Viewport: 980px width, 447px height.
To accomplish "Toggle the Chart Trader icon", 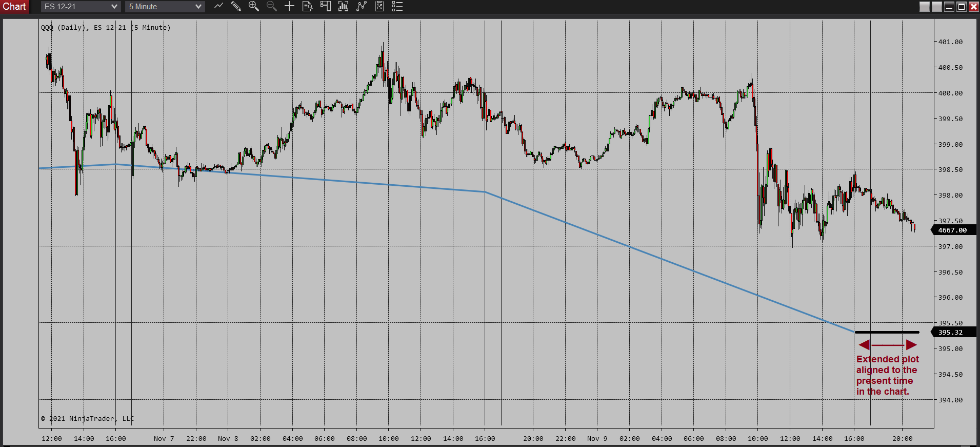I will 325,6.
